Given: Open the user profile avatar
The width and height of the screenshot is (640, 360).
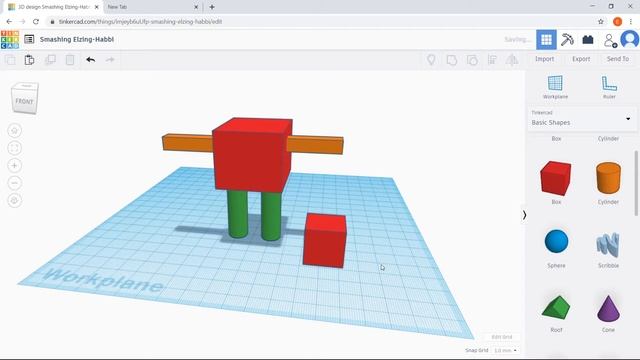Looking at the screenshot, I should point(630,40).
